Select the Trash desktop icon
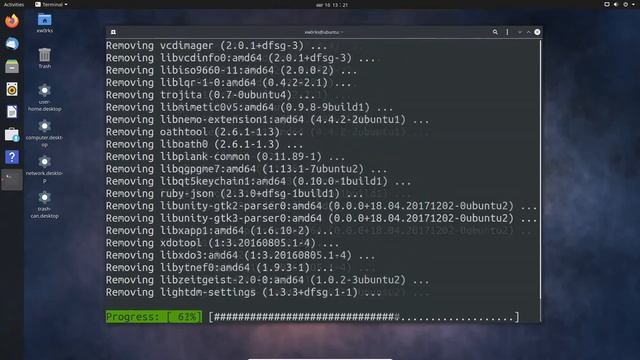 click(x=44, y=58)
